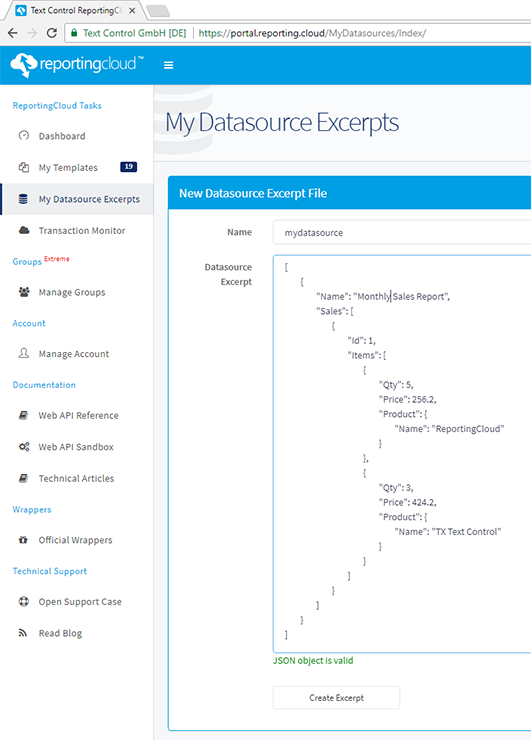This screenshot has height=740, width=531.
Task: Click the Create Excerpt button
Action: point(336,698)
